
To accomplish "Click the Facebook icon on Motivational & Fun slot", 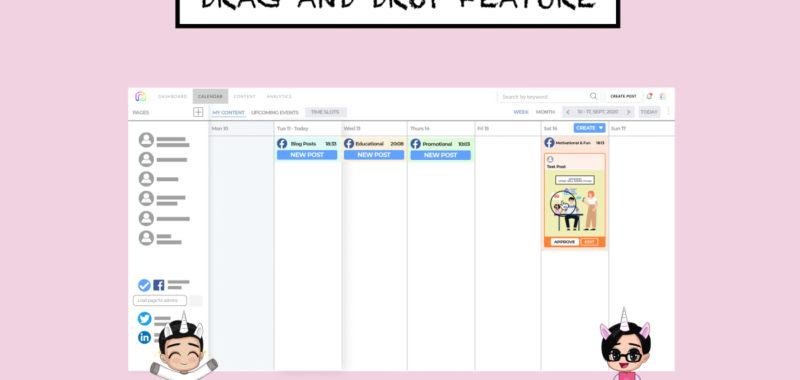I will 549,143.
